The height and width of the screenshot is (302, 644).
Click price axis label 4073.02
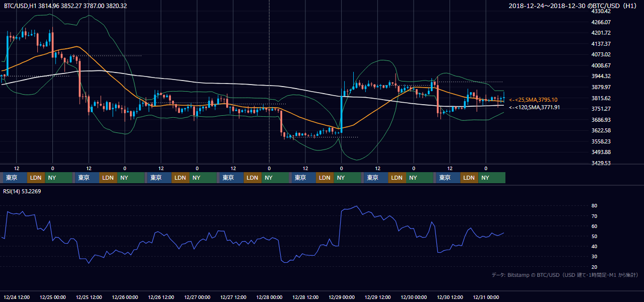point(601,54)
